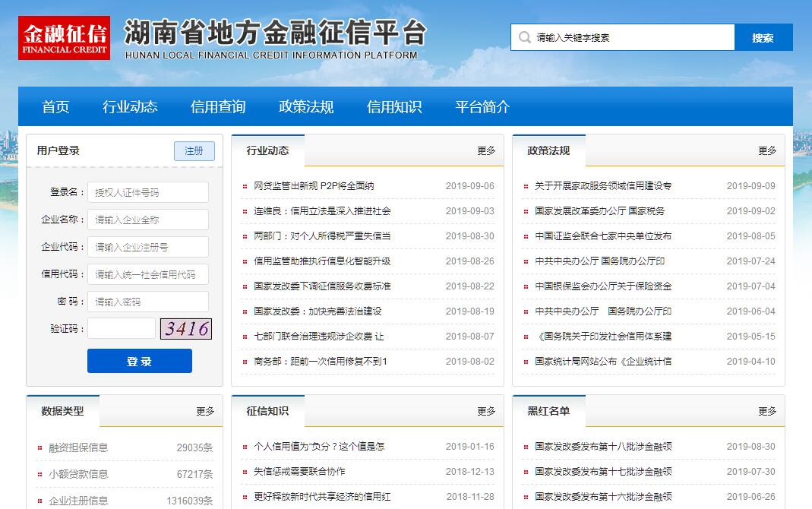Expand 更多 in 政策法规 panel

point(767,151)
